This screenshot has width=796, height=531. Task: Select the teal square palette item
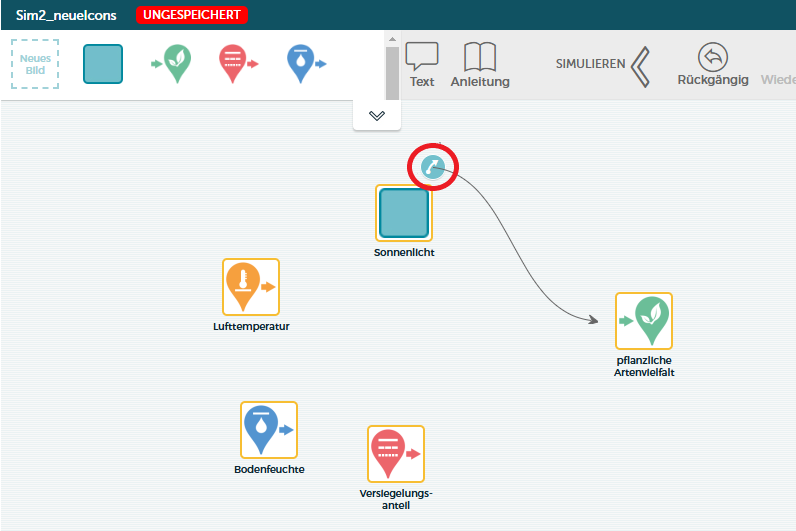pyautogui.click(x=103, y=64)
